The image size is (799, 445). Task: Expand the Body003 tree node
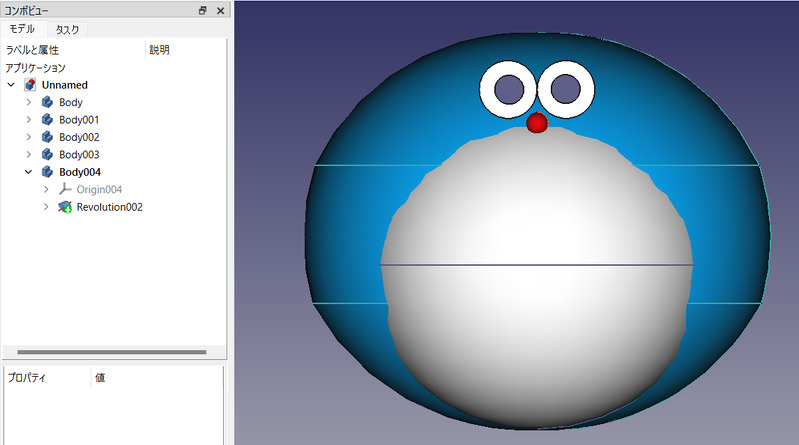click(x=29, y=154)
